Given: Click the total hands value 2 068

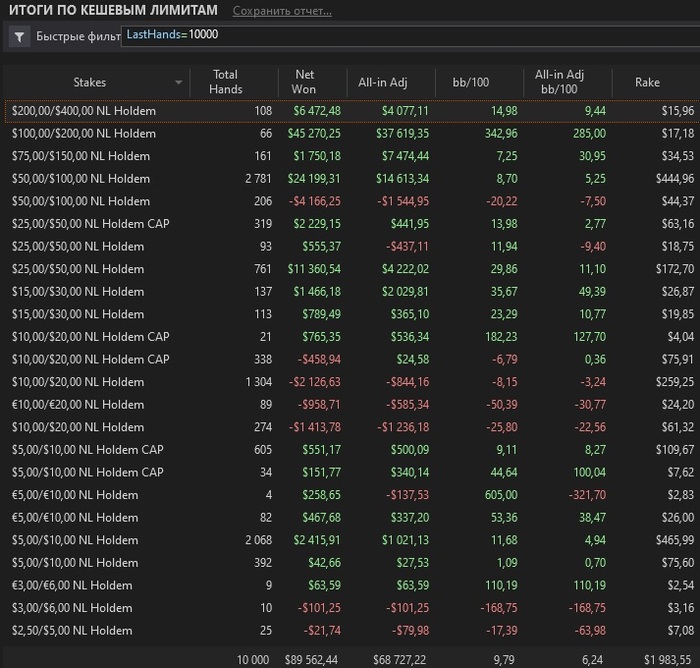Looking at the screenshot, I should click(x=258, y=540).
